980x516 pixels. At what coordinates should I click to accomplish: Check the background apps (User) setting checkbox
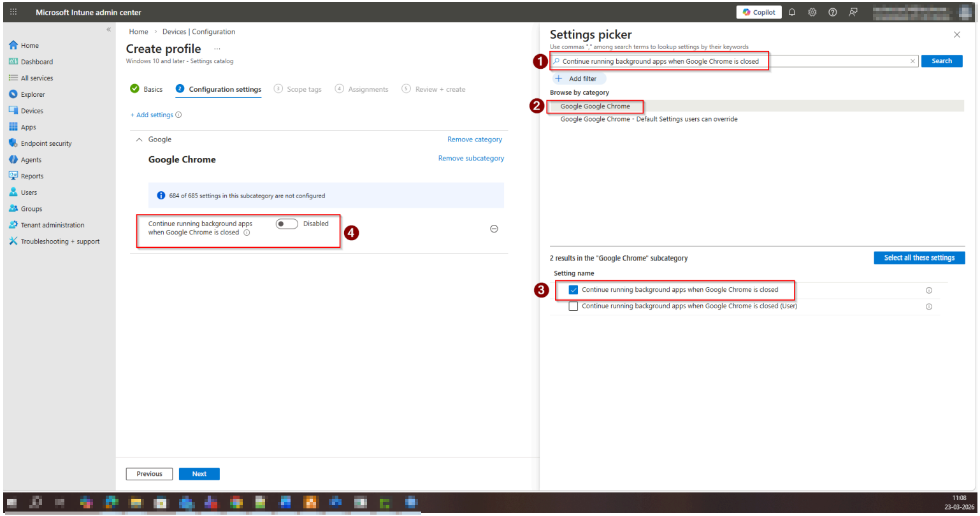point(573,306)
